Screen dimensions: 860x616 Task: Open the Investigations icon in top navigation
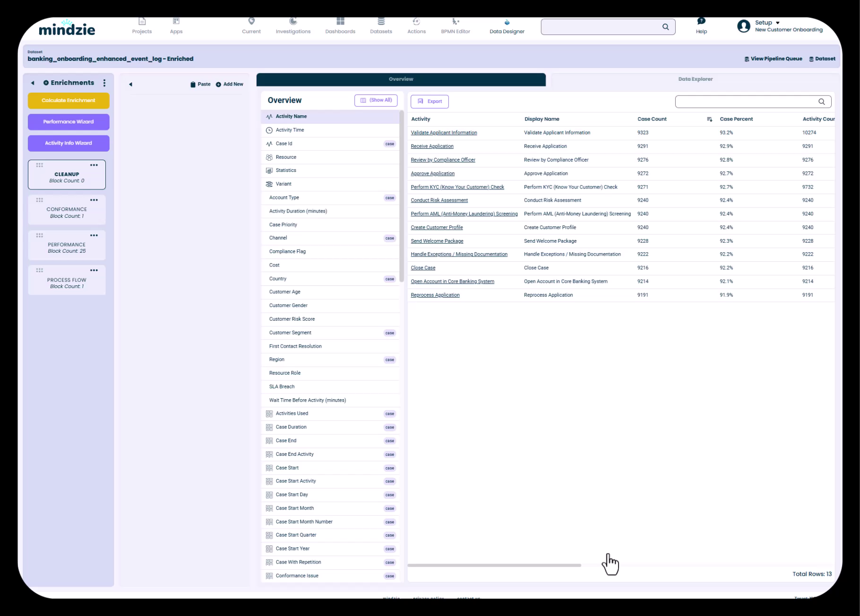point(293,22)
